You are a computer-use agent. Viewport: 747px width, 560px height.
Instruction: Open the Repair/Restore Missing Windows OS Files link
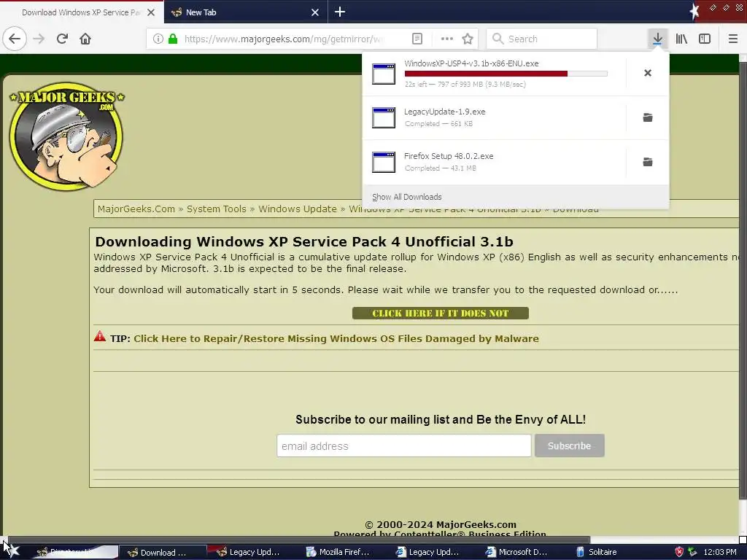coord(336,338)
